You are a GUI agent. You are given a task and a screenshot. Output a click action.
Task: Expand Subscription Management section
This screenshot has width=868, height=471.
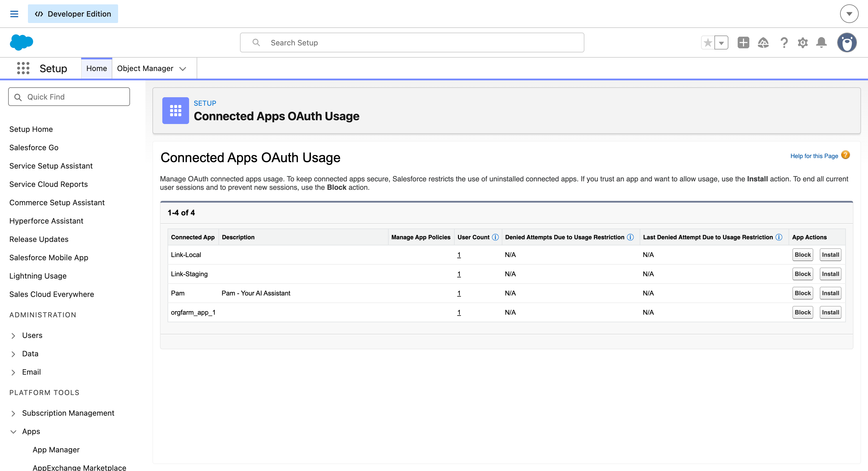13,414
